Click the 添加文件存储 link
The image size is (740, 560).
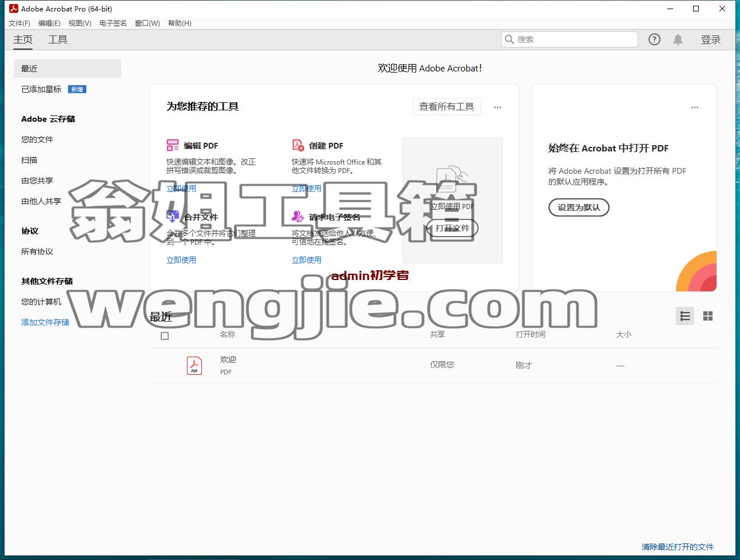[45, 322]
